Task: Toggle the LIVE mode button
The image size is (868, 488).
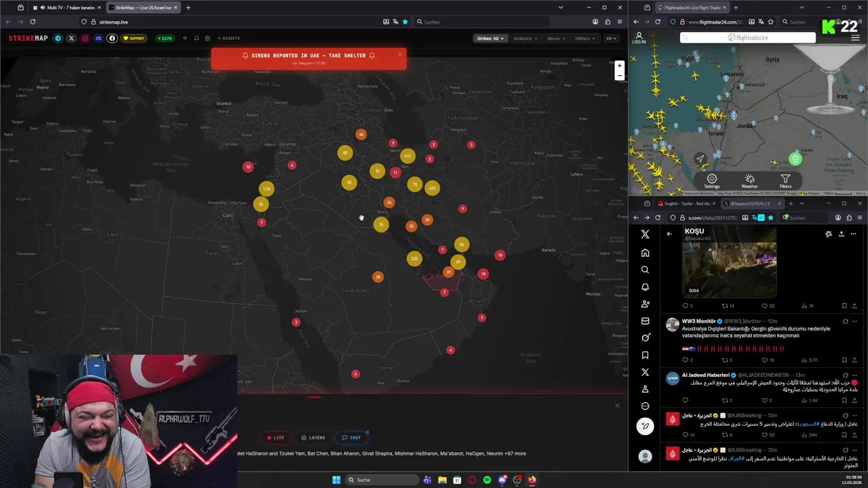Action: click(275, 438)
